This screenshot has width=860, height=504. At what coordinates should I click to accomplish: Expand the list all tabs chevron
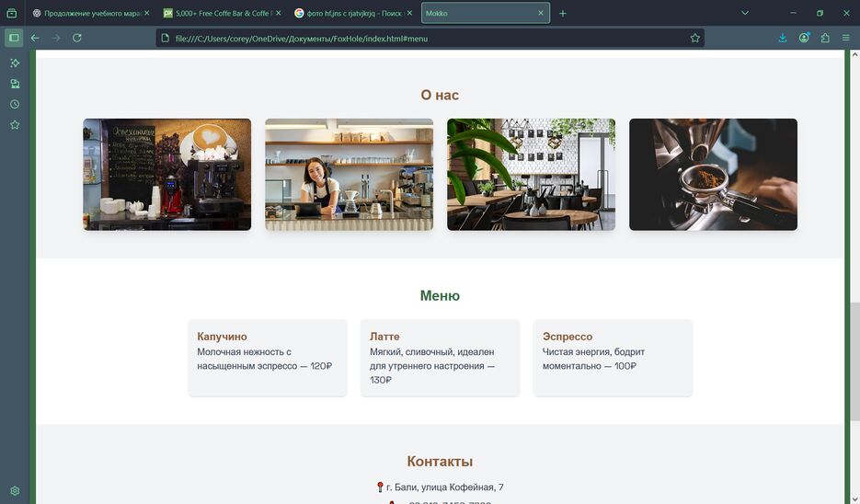745,13
